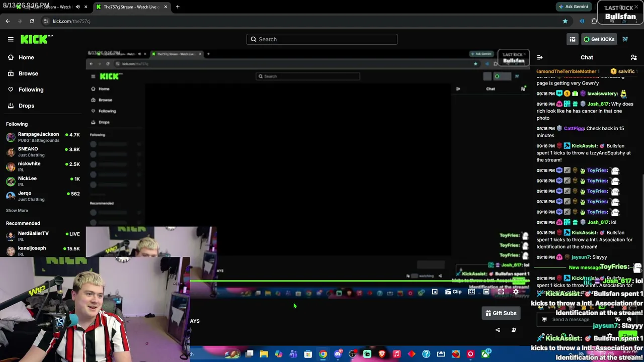Click CattPigg username in chat
The height and width of the screenshot is (362, 644).
(574, 128)
